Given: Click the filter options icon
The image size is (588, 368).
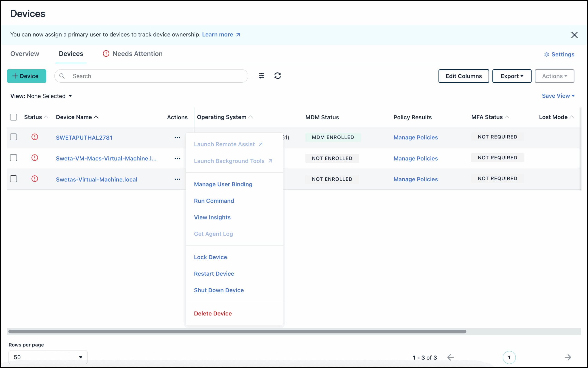Looking at the screenshot, I should [261, 76].
